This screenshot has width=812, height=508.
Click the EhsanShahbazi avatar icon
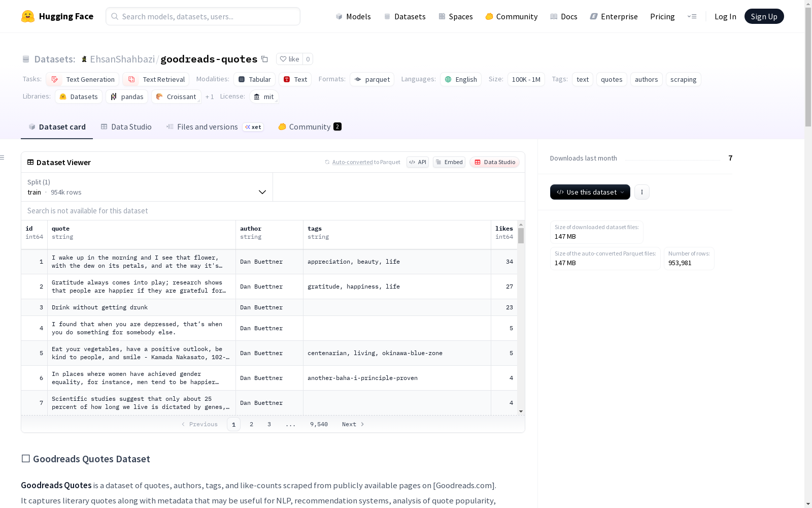pos(84,59)
